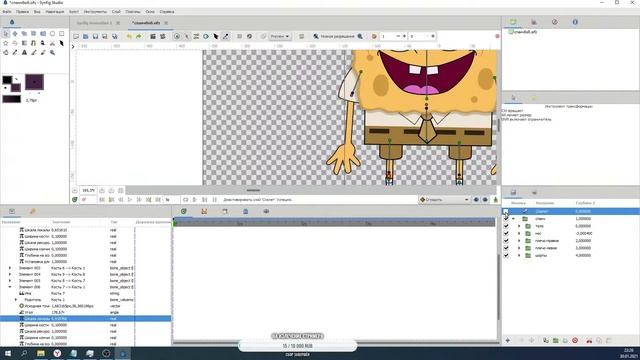Enable the unchecked Скелет layer checkbox
Viewport: 640px width, 360px height.
coord(506,211)
